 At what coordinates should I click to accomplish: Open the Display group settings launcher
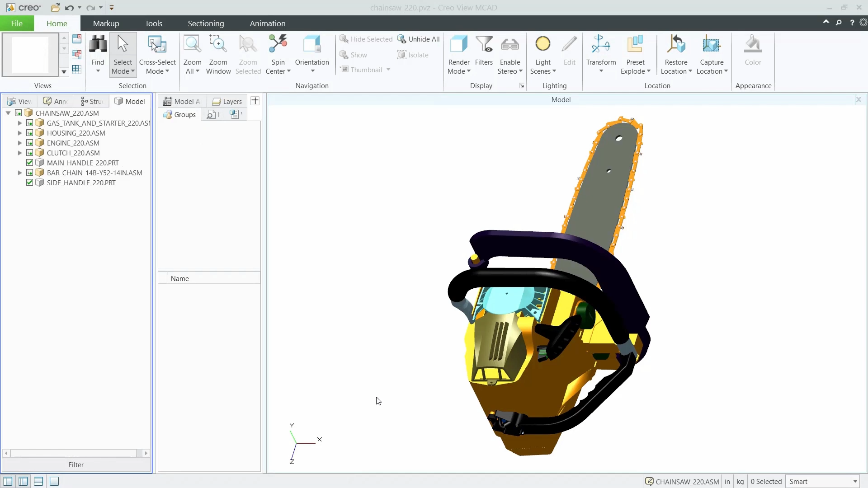(522, 85)
